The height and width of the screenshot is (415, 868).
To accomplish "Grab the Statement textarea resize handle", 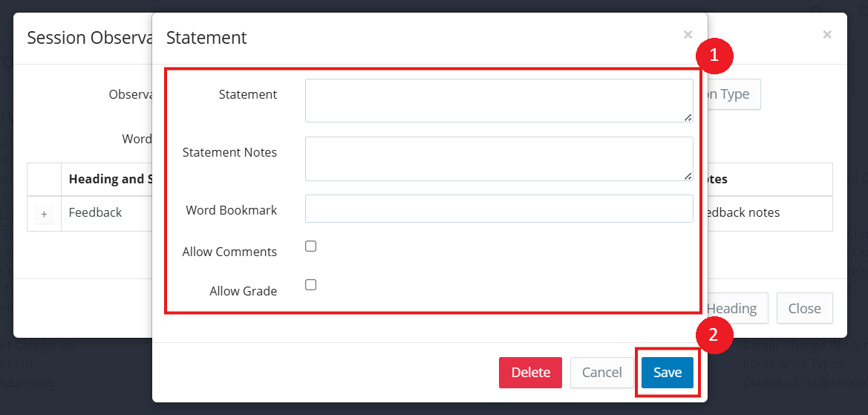I will click(688, 117).
